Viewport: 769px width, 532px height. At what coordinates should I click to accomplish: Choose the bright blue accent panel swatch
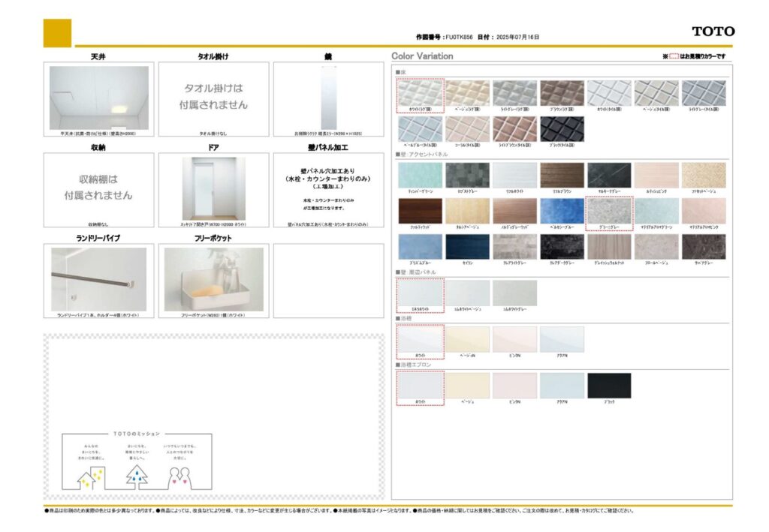562,211
